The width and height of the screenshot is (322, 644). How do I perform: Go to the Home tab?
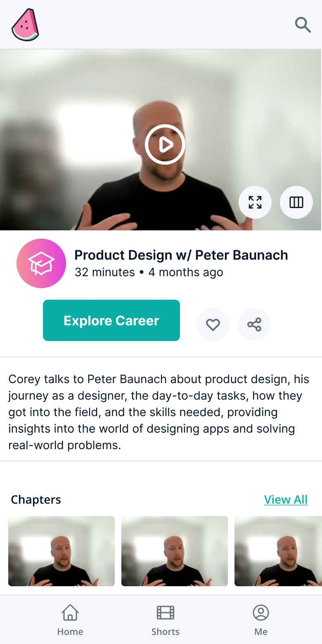70,620
